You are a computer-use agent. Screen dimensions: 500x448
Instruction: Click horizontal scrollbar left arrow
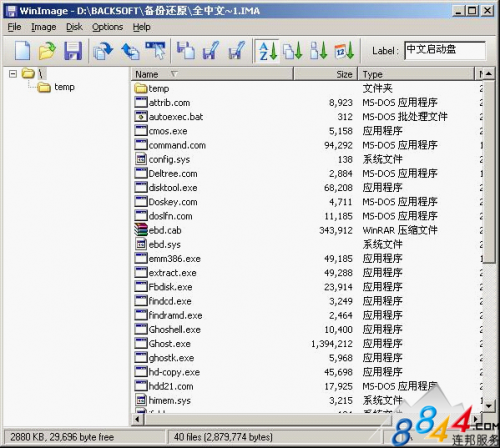137,419
